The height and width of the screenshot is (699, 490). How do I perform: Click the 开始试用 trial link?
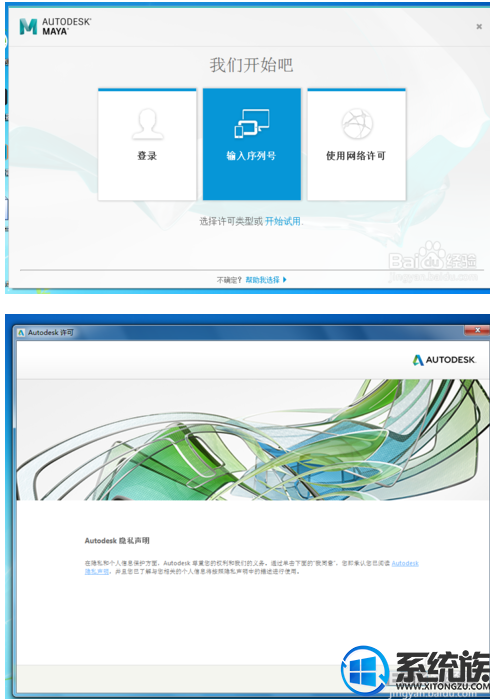click(283, 221)
